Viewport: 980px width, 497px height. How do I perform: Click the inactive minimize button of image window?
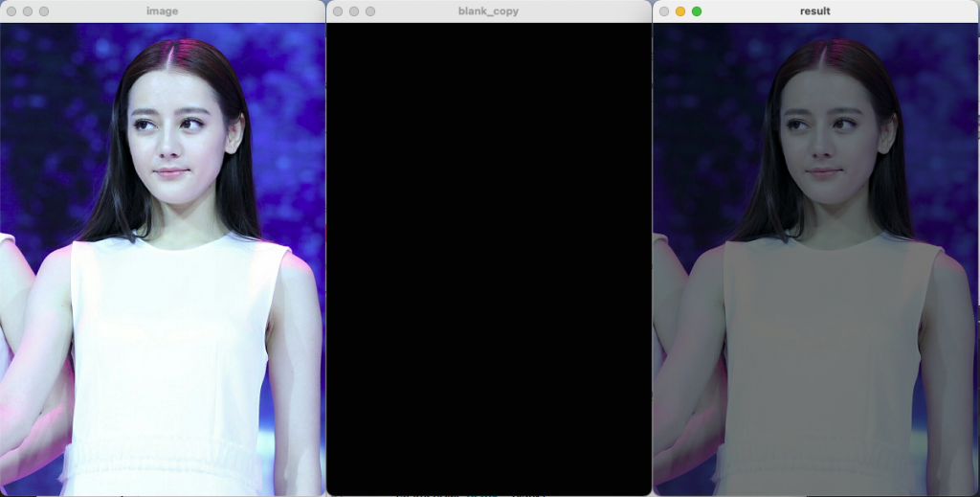tap(28, 11)
